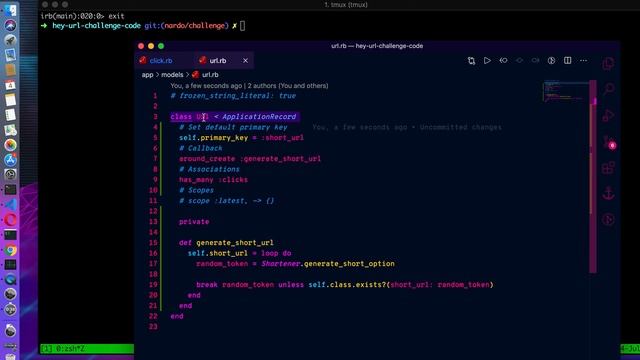Split the editor with split icon

pyautogui.click(x=567, y=60)
